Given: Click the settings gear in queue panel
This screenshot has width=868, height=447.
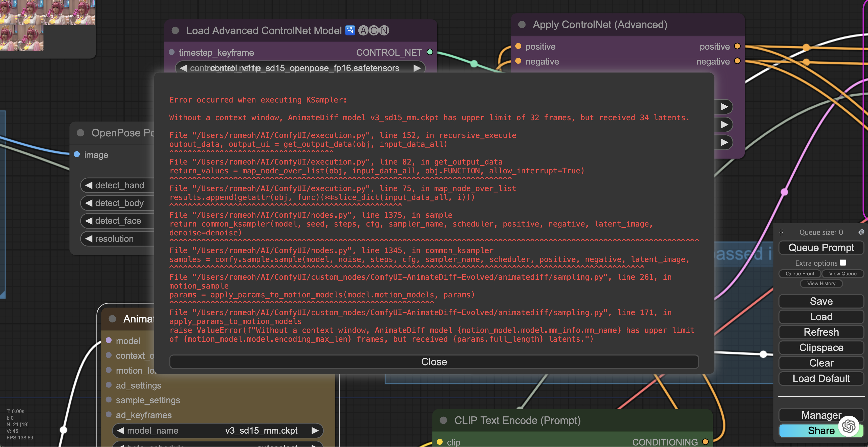Looking at the screenshot, I should tap(861, 232).
